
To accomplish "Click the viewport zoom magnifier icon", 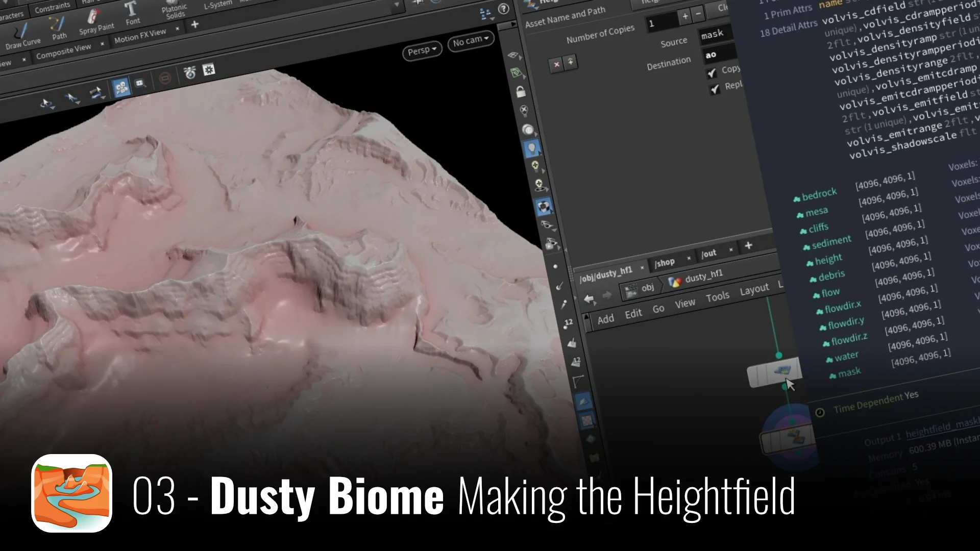I will [140, 83].
